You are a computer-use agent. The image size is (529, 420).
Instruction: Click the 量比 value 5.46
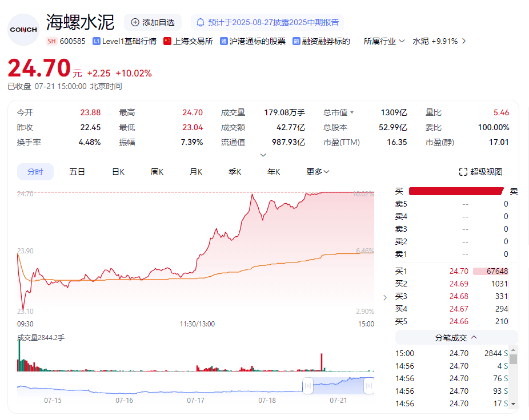(501, 112)
